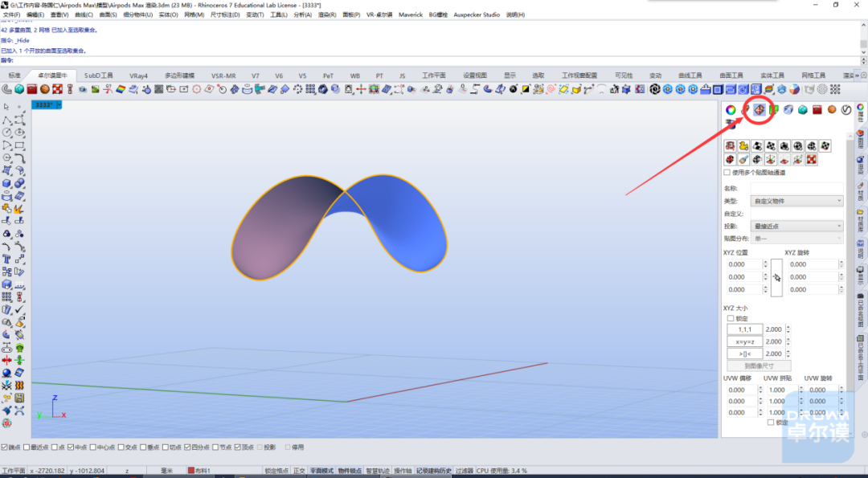Toggle 记录建构历史 in the status bar

[x=433, y=471]
